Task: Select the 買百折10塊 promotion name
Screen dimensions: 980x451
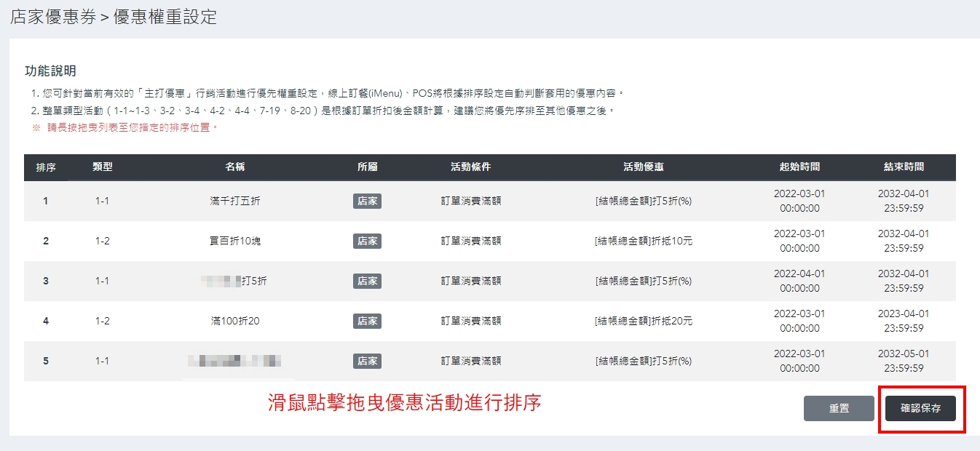Action: (x=234, y=242)
